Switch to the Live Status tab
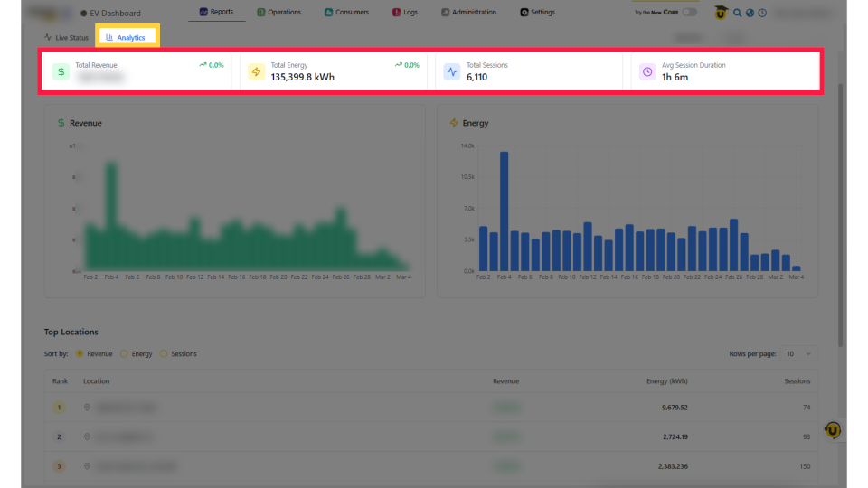Image resolution: width=868 pixels, height=488 pixels. pyautogui.click(x=67, y=37)
